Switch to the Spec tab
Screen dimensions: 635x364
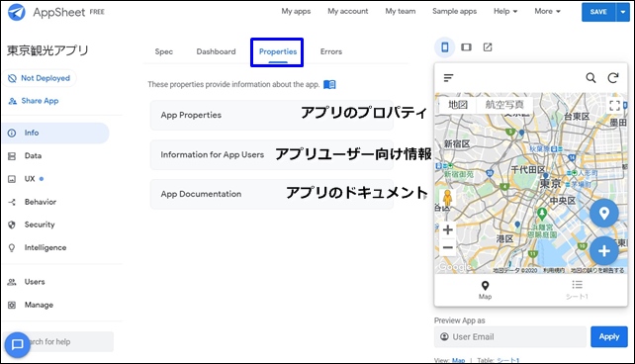163,51
